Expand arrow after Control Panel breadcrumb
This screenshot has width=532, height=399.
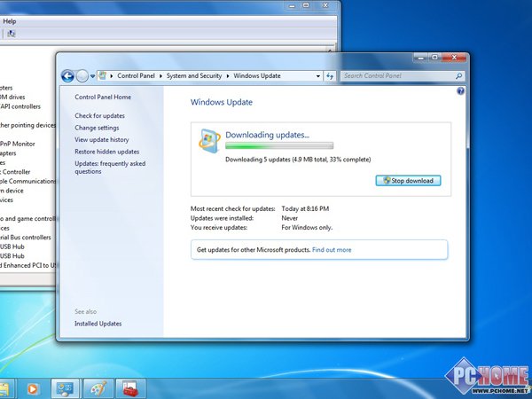coord(160,76)
